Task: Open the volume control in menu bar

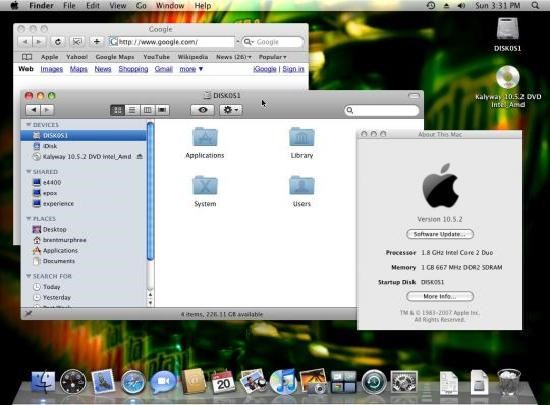Action: click(461, 6)
